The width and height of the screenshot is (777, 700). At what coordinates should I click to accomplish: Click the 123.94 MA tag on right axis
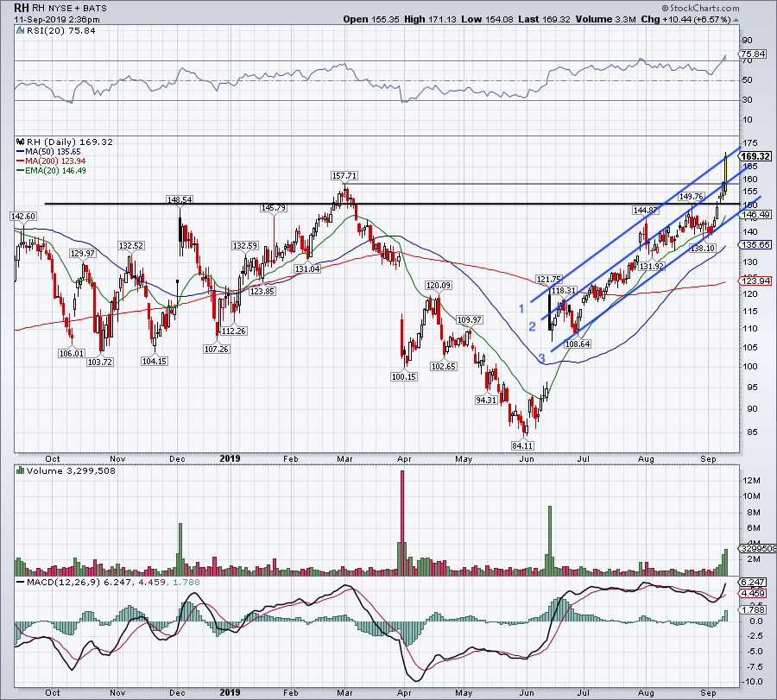(x=755, y=281)
